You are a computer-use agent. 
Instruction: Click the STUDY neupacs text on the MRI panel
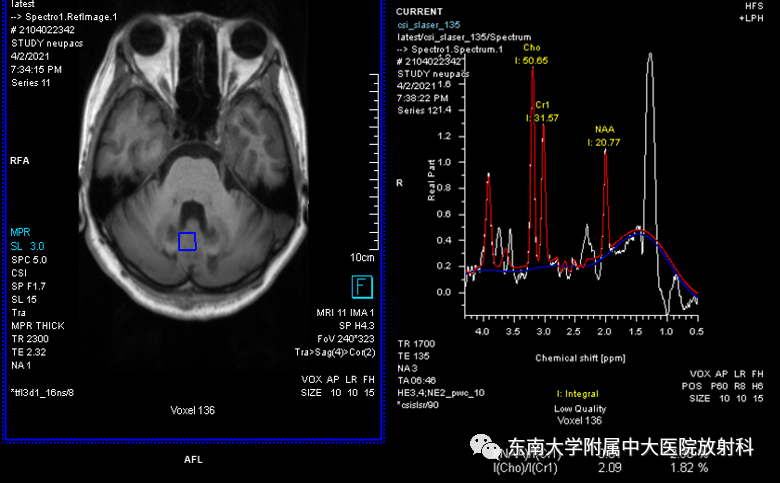[47, 43]
